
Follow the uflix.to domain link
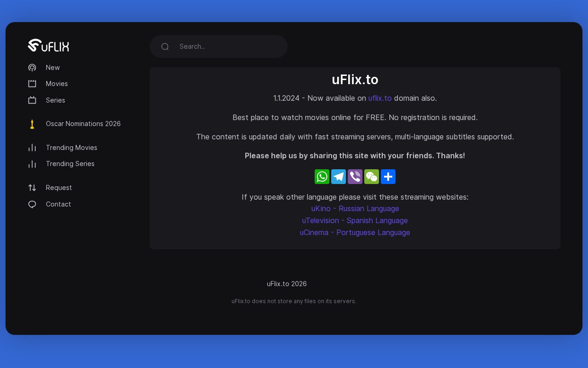[x=380, y=98]
